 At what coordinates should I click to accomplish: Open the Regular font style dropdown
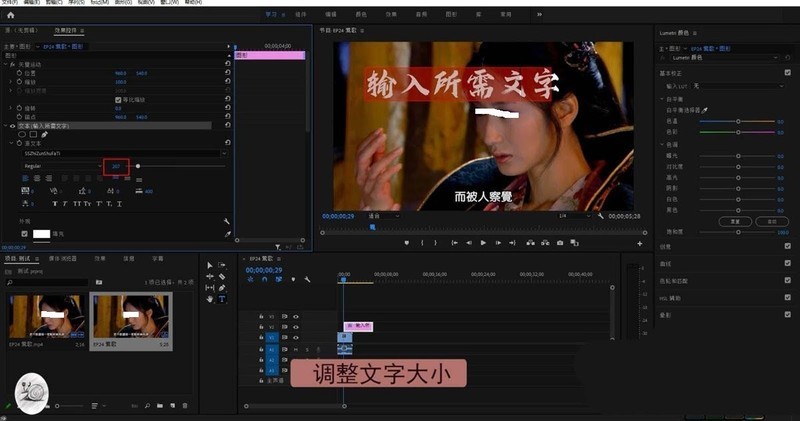tap(62, 166)
